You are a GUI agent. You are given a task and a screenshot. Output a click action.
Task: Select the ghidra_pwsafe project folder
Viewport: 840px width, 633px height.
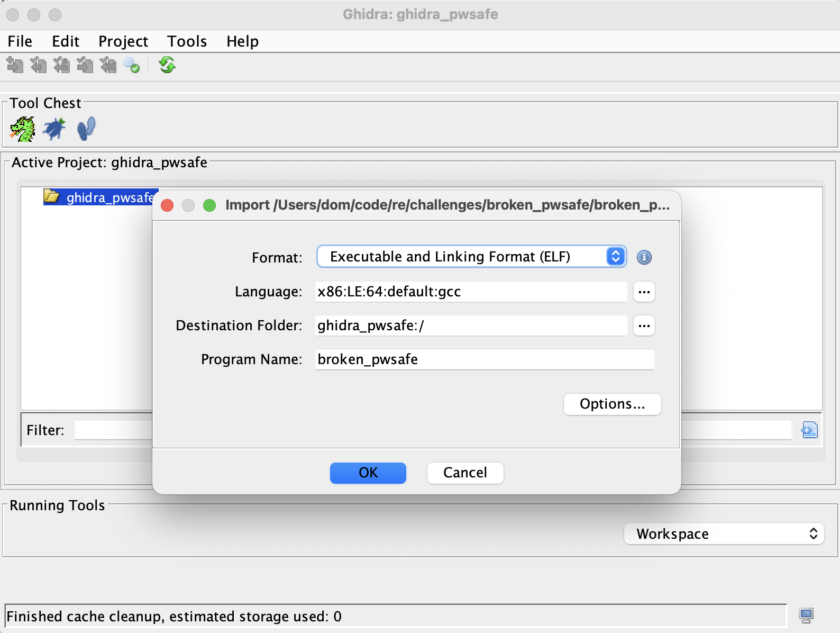coord(101,197)
